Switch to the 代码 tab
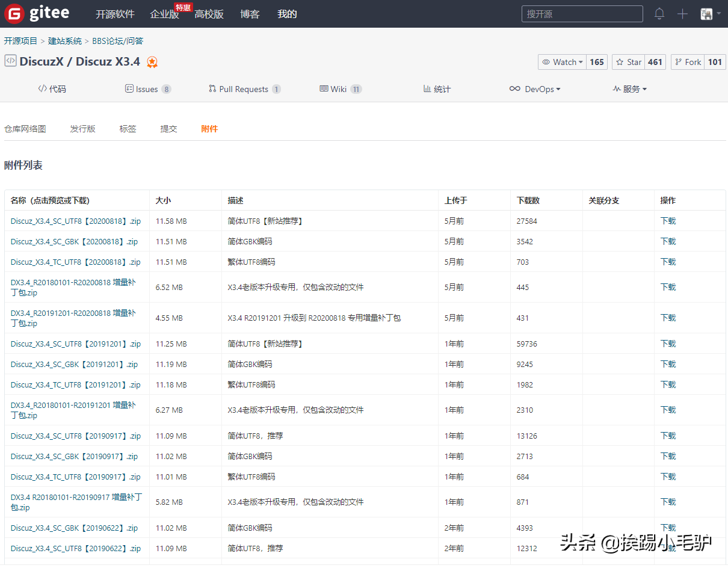The width and height of the screenshot is (728, 568). coord(52,89)
